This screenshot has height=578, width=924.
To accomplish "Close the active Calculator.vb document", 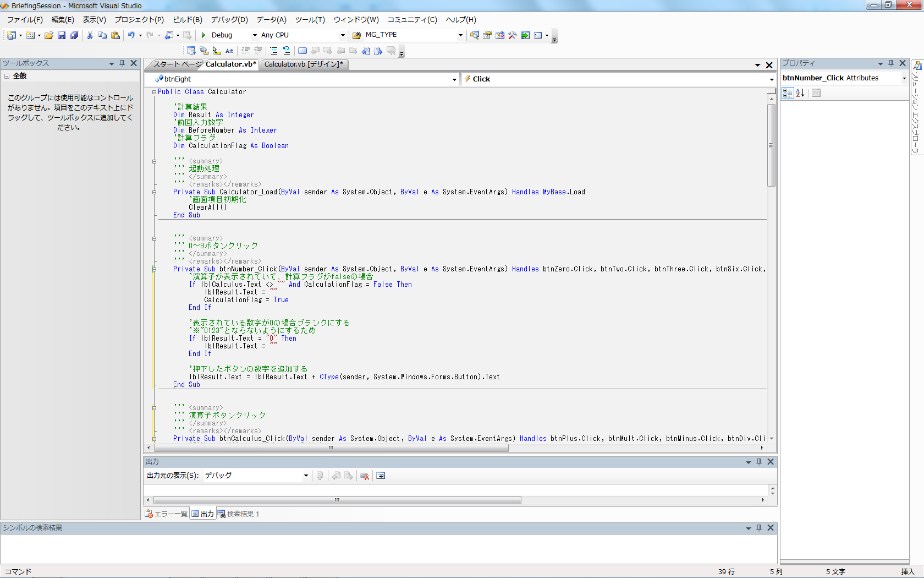I will point(769,65).
